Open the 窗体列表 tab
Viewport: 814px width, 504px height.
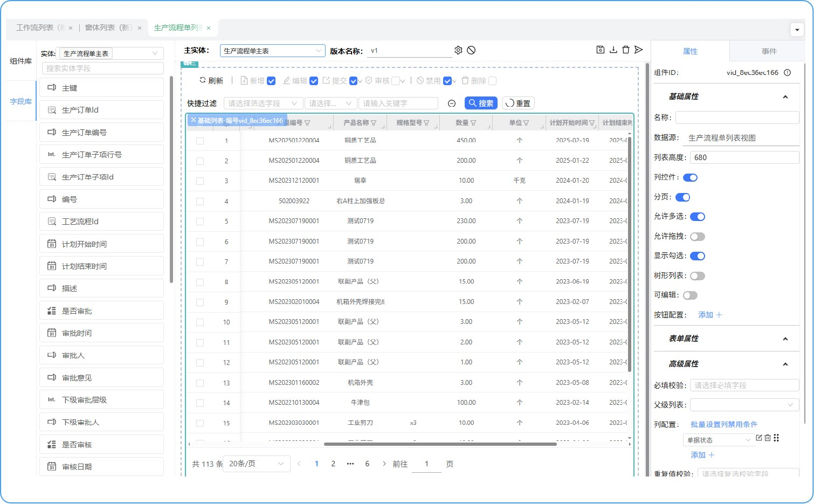(x=108, y=27)
